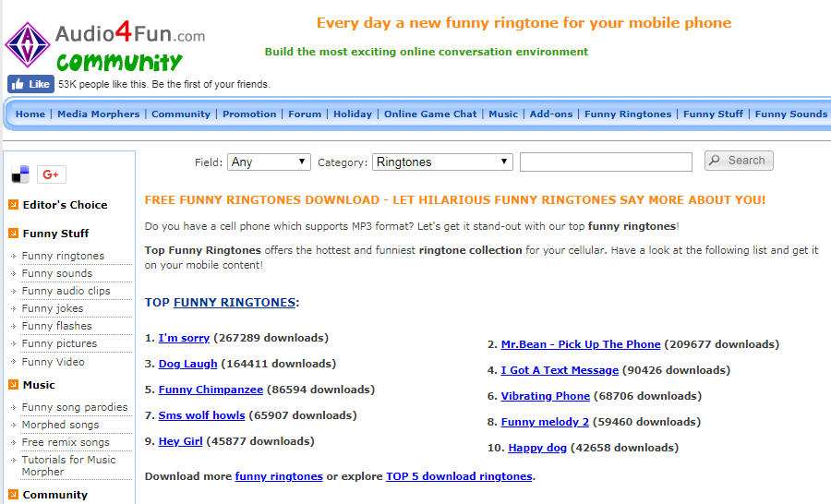Open the Forum menu item
The height and width of the screenshot is (504, 831).
tap(305, 114)
